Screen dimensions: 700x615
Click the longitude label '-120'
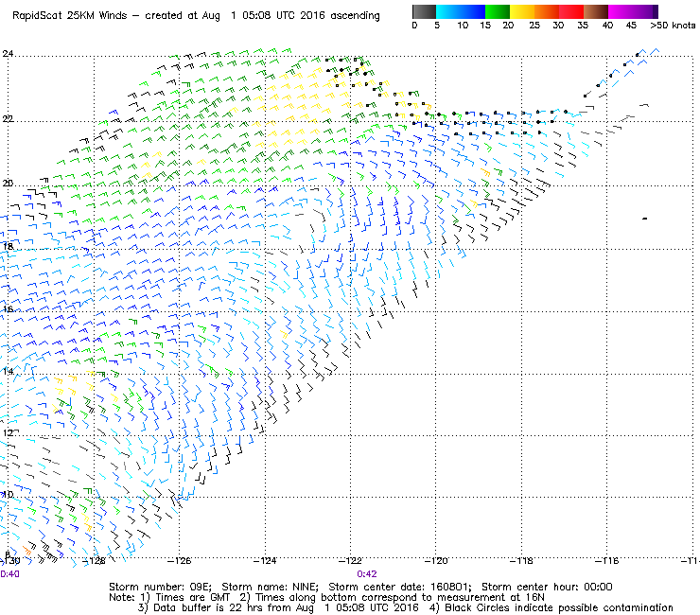point(436,560)
